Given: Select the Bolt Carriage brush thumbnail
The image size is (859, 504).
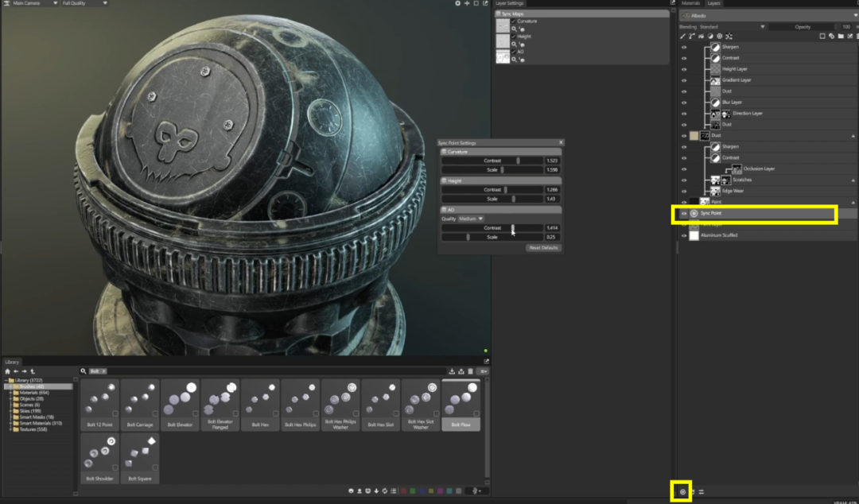Looking at the screenshot, I should (140, 405).
